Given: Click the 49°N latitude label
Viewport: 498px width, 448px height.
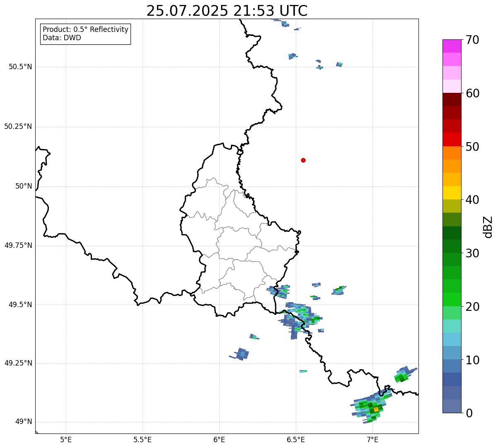Looking at the screenshot, I should (x=24, y=422).
